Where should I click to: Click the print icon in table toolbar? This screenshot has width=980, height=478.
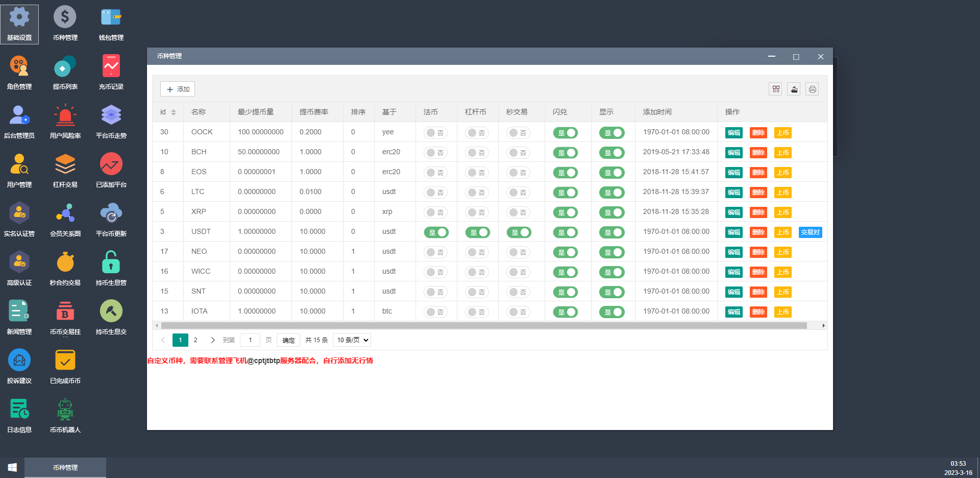812,89
